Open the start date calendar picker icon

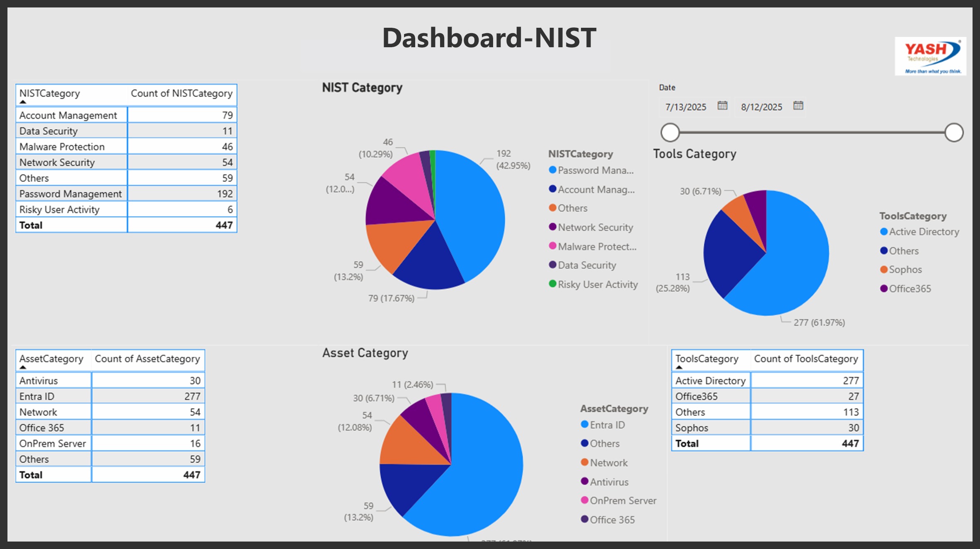pyautogui.click(x=722, y=106)
